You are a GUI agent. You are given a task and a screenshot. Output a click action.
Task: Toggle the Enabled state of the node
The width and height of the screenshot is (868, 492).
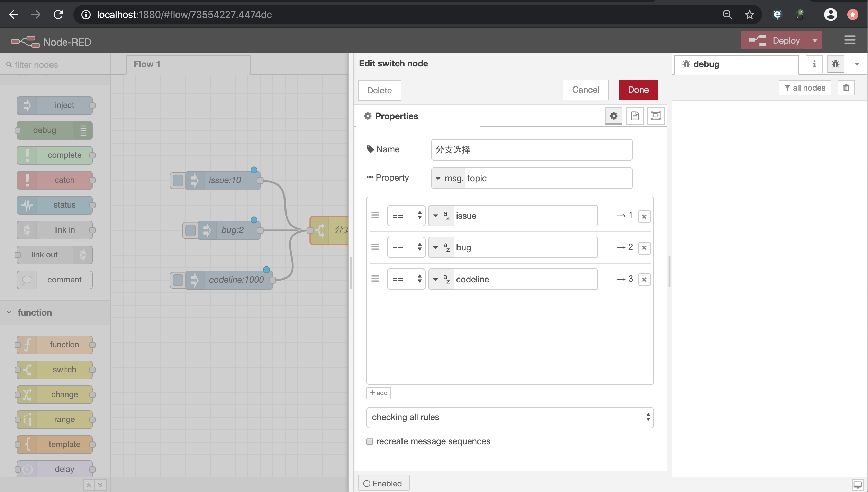[x=383, y=483]
